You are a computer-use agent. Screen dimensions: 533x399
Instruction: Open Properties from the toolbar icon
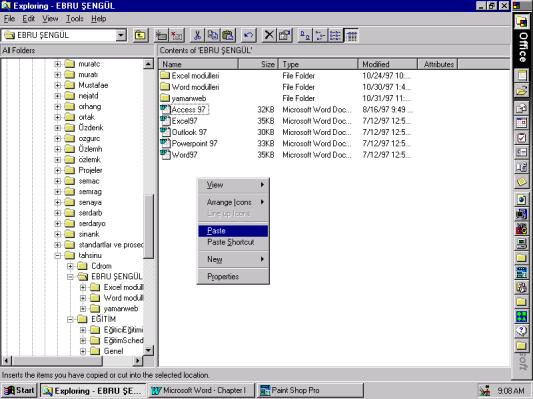[284, 35]
